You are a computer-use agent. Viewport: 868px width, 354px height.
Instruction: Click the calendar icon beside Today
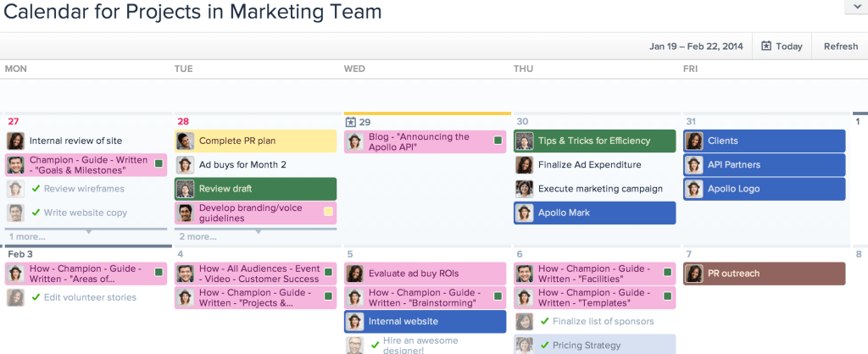[x=766, y=47]
